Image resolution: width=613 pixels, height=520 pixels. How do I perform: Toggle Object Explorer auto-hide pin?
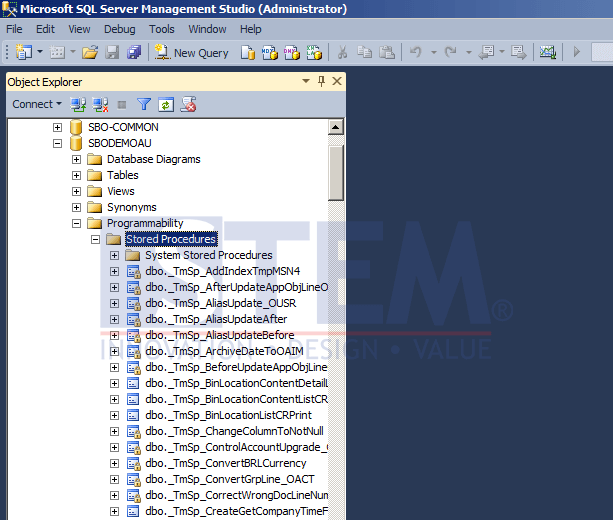[x=321, y=81]
